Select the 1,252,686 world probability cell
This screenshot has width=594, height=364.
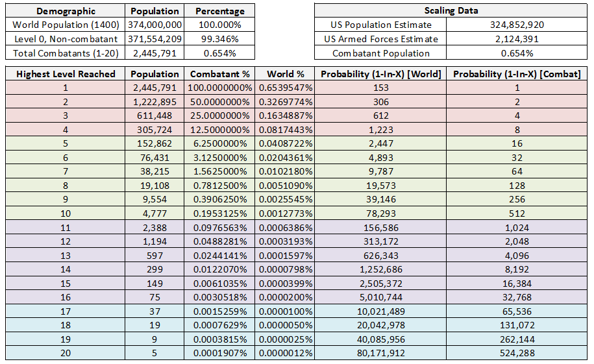381,270
